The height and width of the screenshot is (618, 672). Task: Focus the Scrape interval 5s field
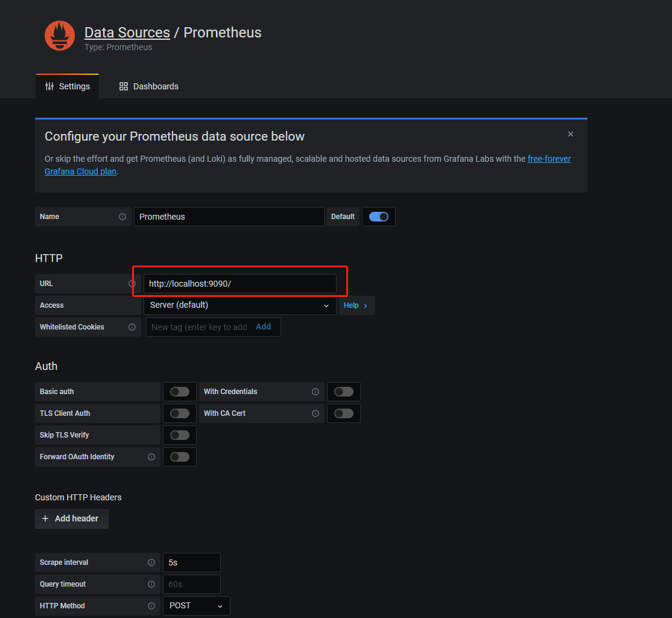coord(192,562)
